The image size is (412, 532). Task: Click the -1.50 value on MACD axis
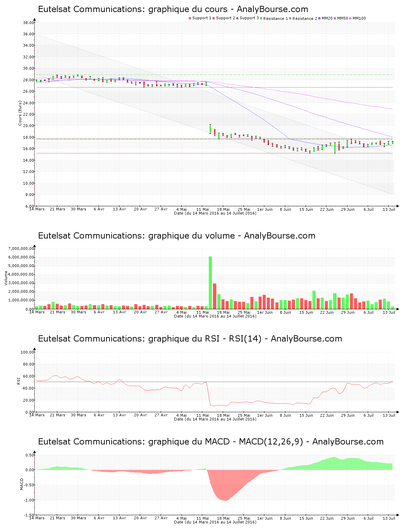pyautogui.click(x=29, y=515)
